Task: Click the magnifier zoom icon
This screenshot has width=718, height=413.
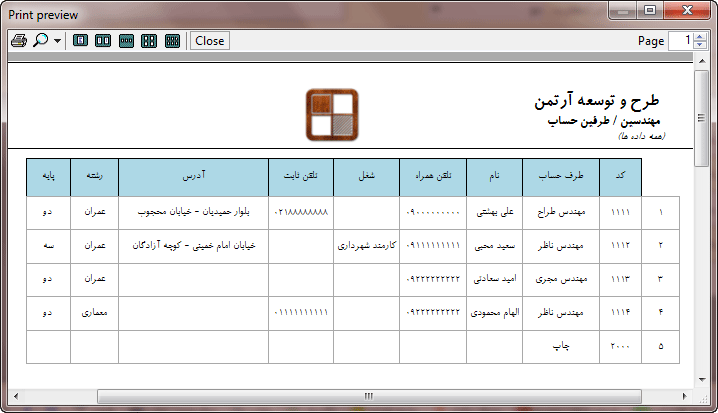Action: 40,41
